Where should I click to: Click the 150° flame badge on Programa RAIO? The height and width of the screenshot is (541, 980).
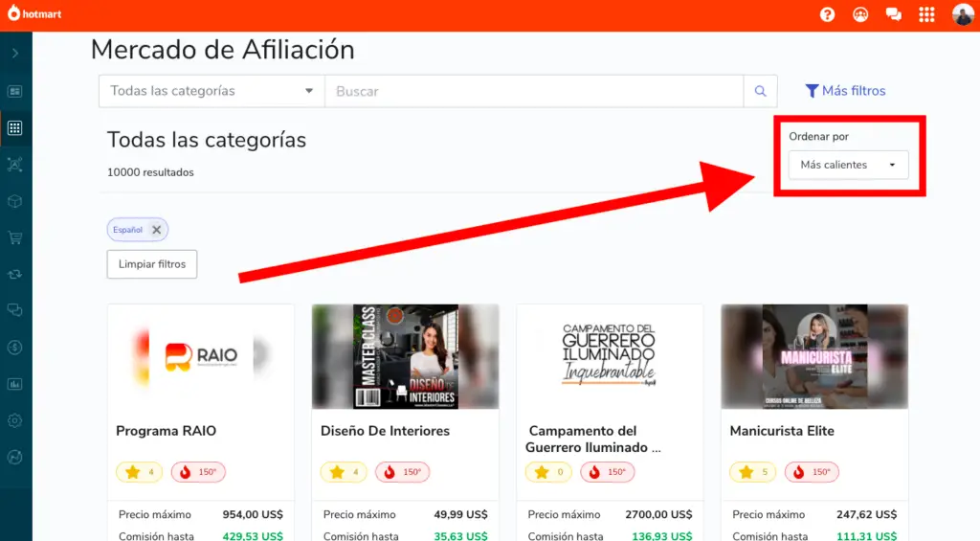[198, 471]
